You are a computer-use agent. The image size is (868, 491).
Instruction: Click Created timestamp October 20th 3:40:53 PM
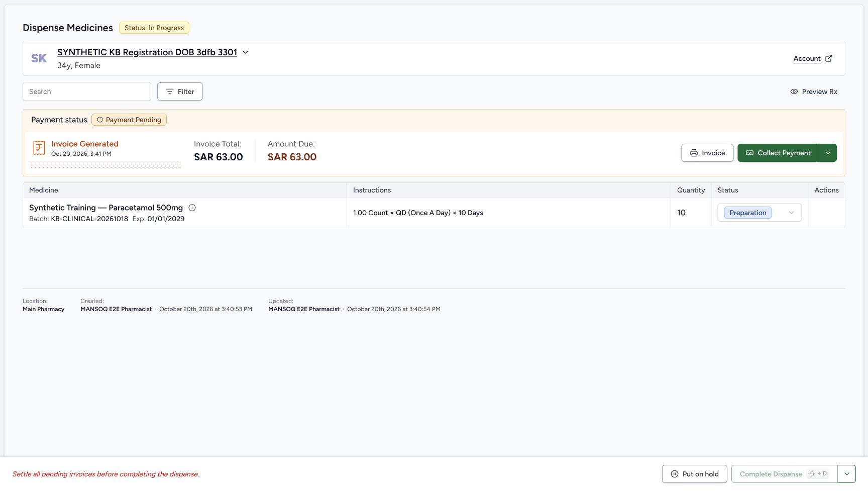click(206, 309)
